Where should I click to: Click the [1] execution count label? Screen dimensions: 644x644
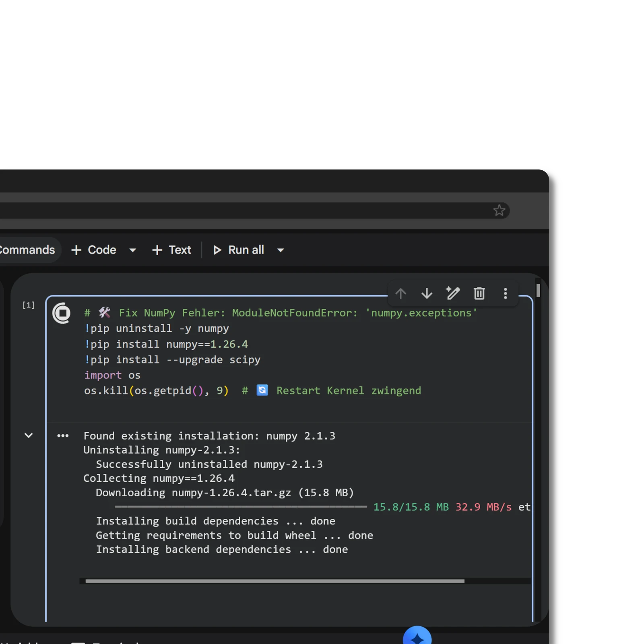(29, 305)
